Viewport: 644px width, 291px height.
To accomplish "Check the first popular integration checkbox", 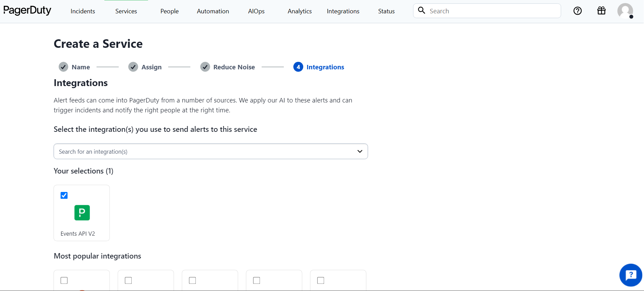I will [64, 280].
